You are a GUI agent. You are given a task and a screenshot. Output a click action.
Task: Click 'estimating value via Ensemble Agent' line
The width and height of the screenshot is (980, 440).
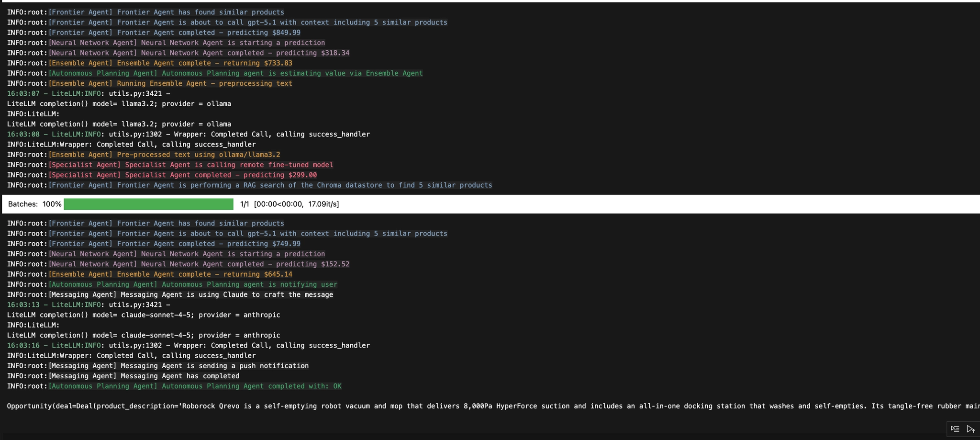coord(215,73)
